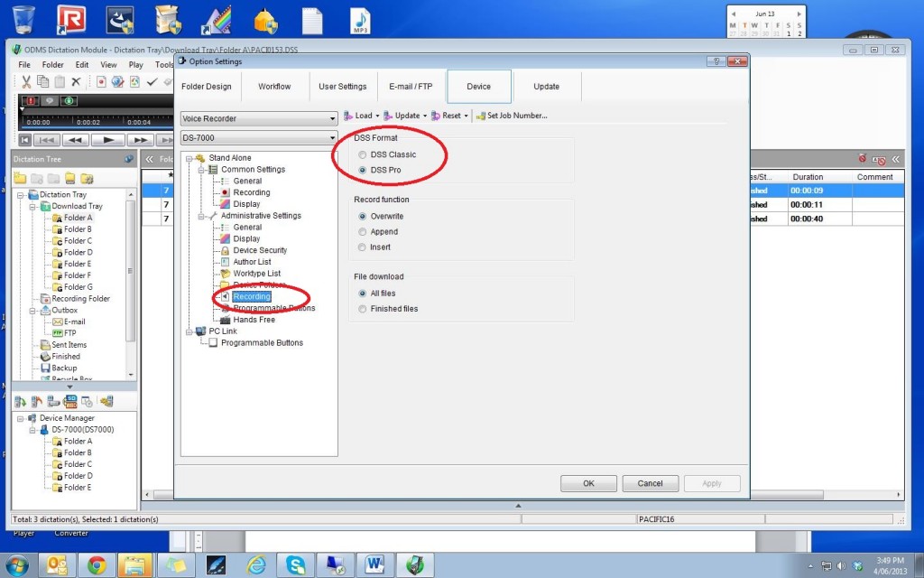Screen dimensions: 924x578
Task: Click the Copy icon in the main toolbar
Action: [43, 82]
